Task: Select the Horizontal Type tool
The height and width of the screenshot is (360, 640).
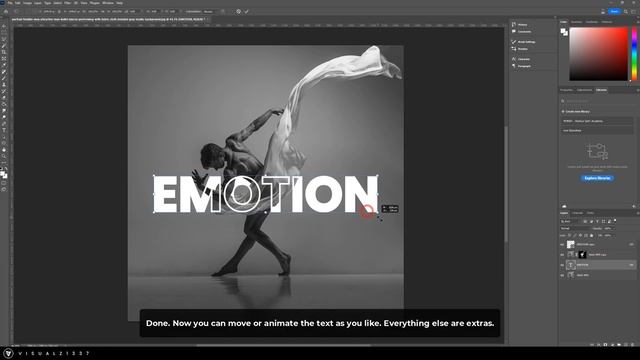Action: [4, 130]
